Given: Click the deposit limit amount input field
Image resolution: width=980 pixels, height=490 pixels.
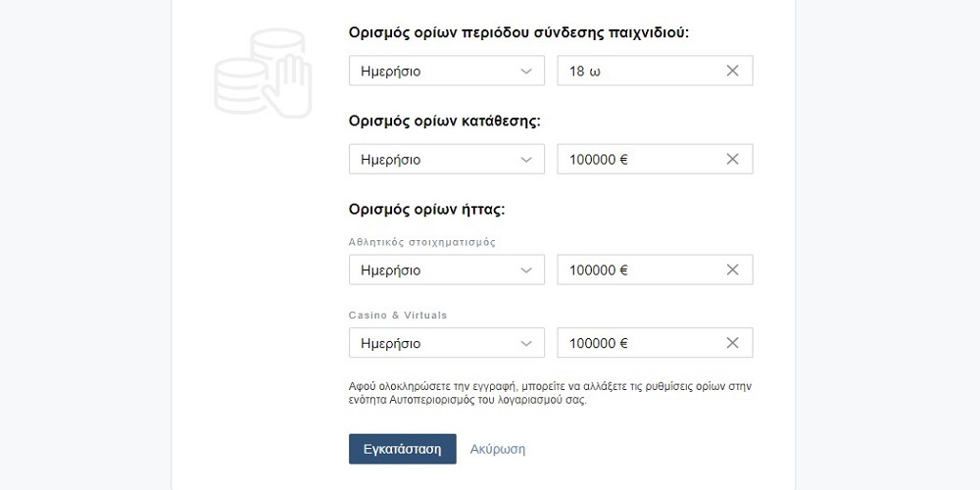Looking at the screenshot, I should point(655,160).
